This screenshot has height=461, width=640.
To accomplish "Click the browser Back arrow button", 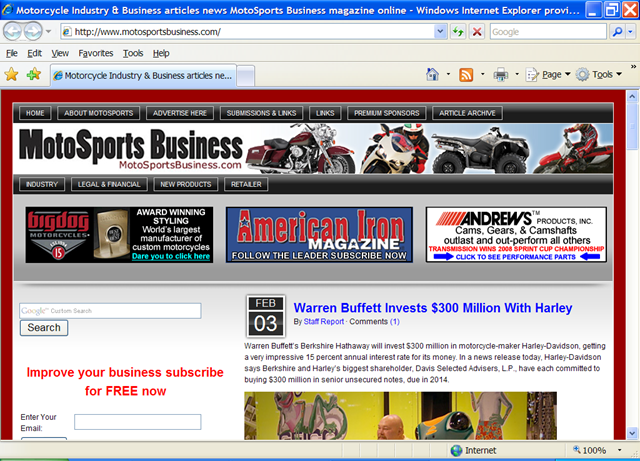I will (17, 31).
